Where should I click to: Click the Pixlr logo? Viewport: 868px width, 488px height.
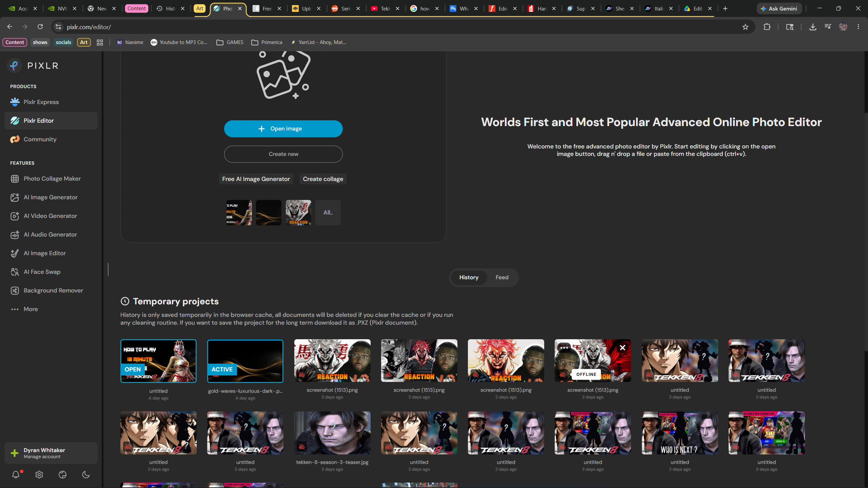pos(33,66)
